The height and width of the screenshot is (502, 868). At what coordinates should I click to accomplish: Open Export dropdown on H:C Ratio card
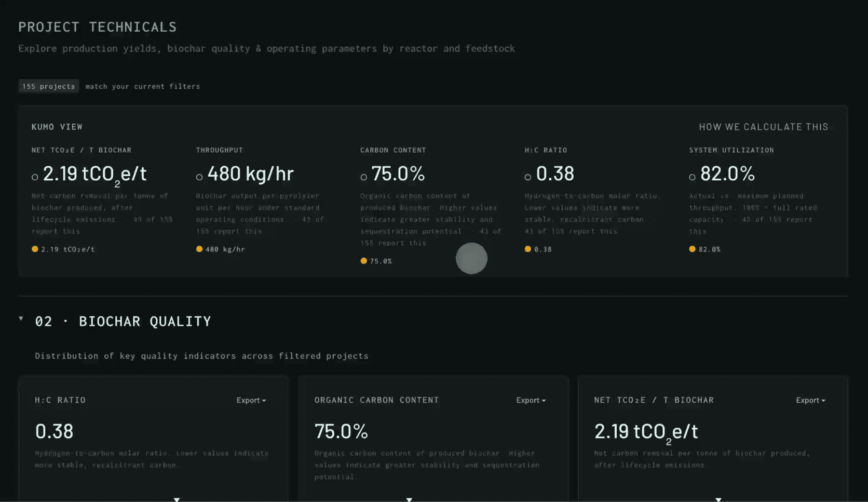251,400
